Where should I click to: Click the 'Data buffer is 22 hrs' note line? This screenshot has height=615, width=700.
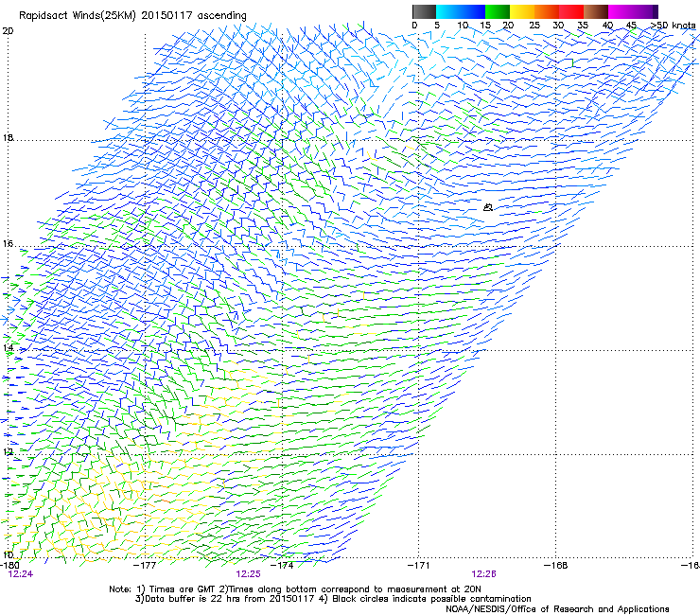pyautogui.click(x=333, y=599)
